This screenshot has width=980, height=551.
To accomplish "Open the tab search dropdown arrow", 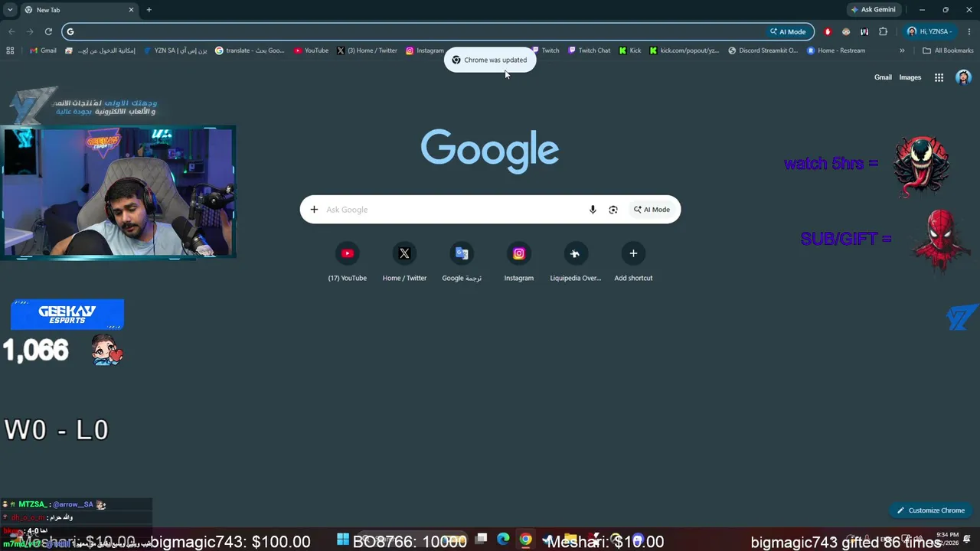I will coord(11,10).
